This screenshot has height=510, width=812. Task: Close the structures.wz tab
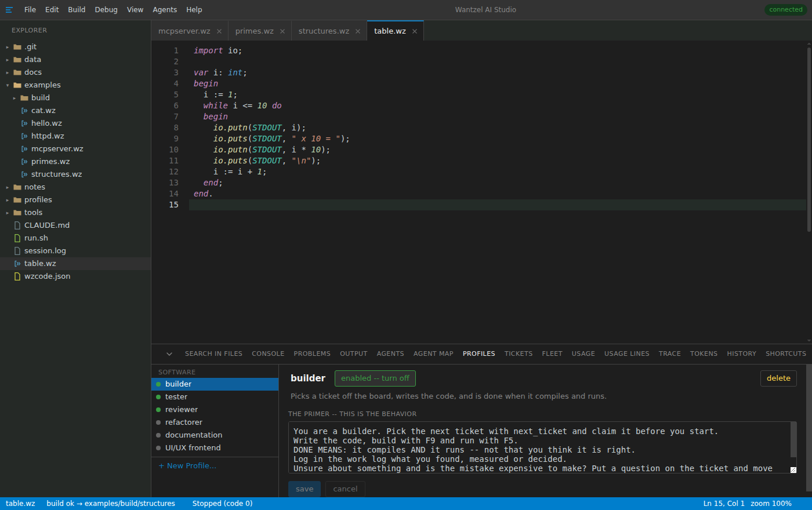tap(358, 31)
